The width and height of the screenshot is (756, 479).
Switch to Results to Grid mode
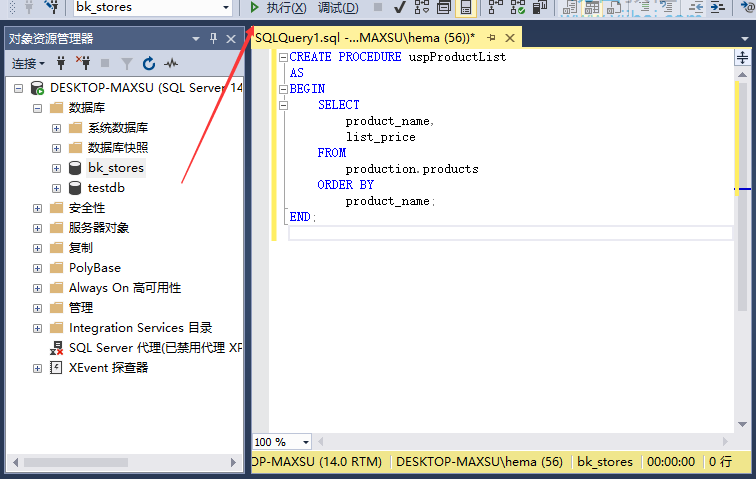592,7
